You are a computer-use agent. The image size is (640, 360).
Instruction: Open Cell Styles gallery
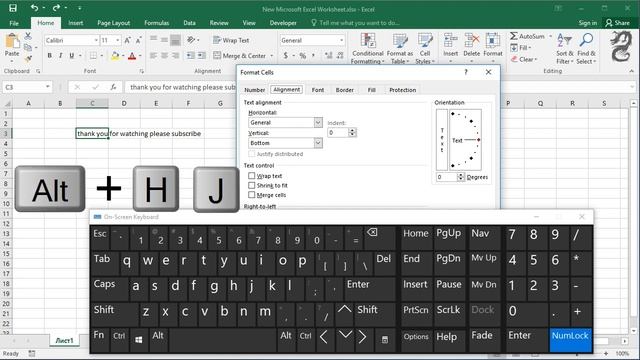coord(425,48)
